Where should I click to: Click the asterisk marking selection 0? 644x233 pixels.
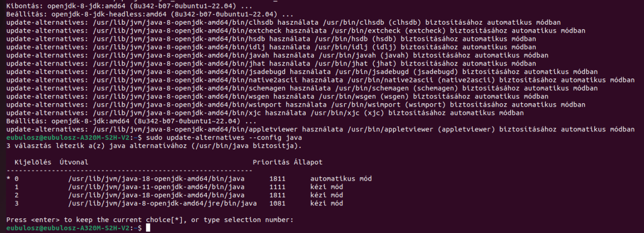(x=9, y=179)
